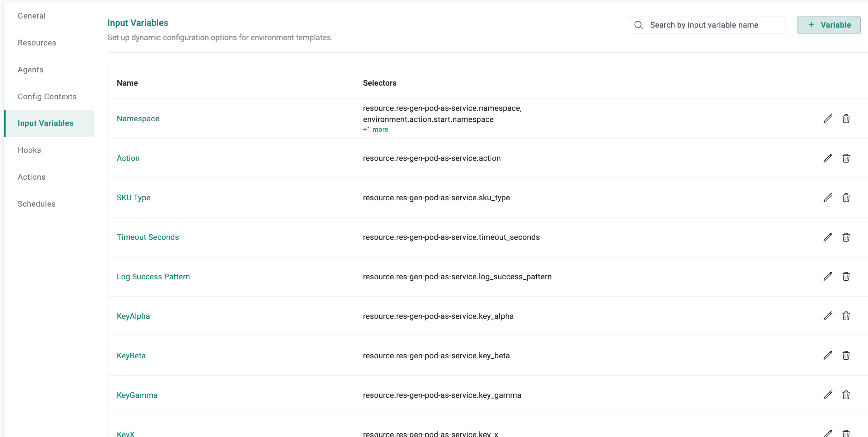Click the search magnifier icon

pos(638,25)
